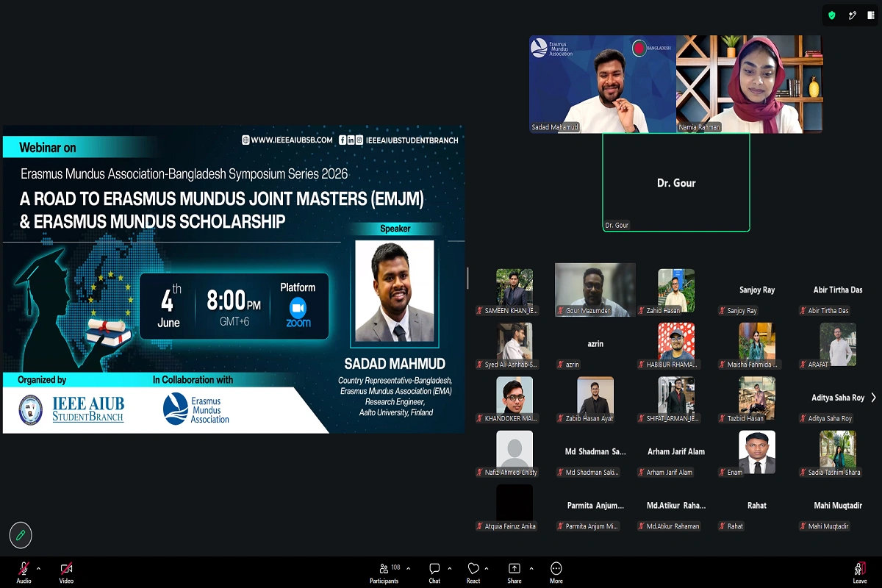882x588 pixels.
Task: Select the KHANDOKER MA participant tile
Action: pos(514,399)
